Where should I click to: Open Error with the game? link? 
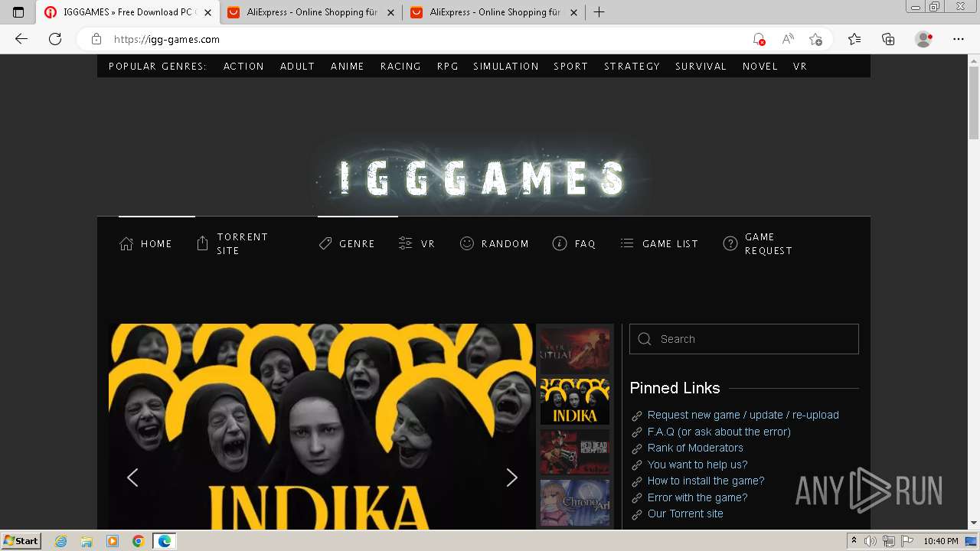point(697,497)
